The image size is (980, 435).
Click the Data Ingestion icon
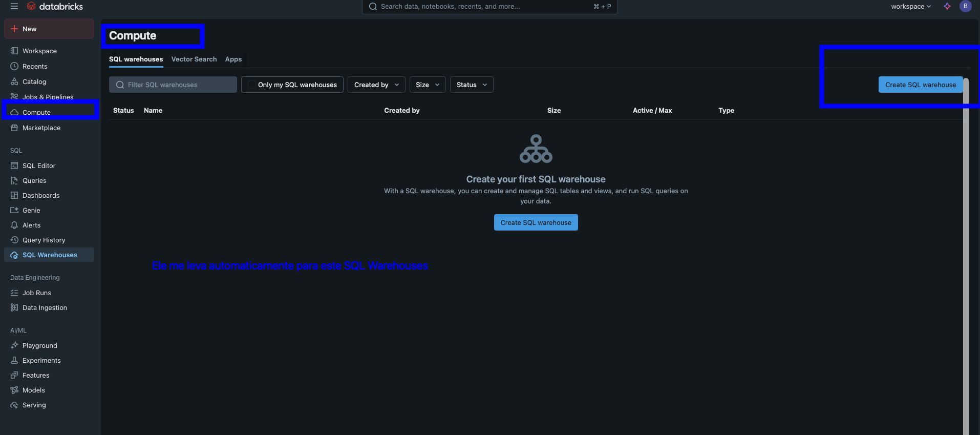point(14,307)
